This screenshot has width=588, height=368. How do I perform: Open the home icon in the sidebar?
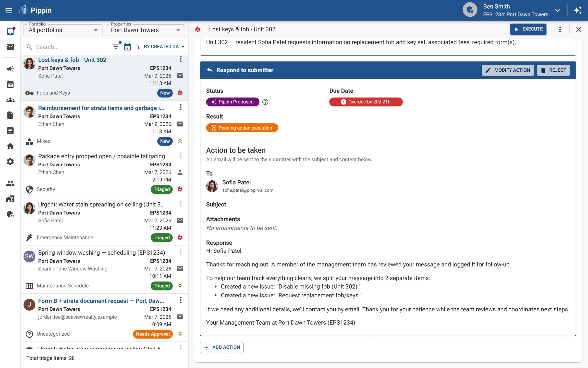(x=10, y=146)
